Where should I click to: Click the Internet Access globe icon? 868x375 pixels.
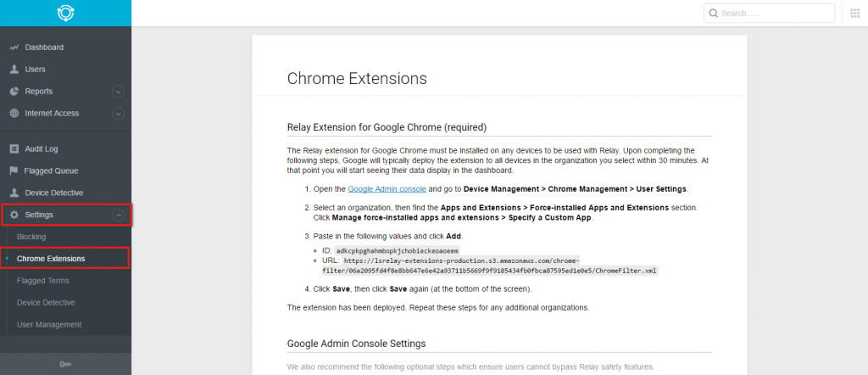pos(14,113)
